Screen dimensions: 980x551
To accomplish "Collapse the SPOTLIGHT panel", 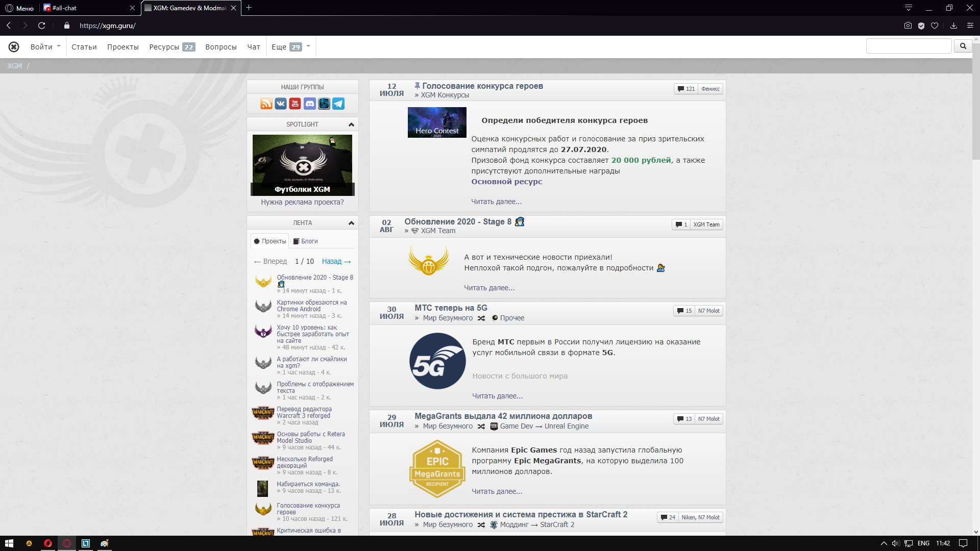I will point(351,124).
